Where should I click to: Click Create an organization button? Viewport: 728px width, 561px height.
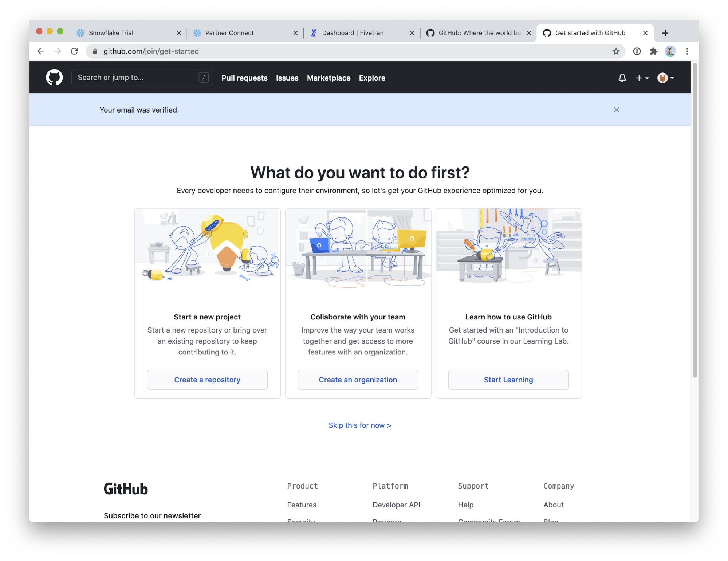(358, 380)
